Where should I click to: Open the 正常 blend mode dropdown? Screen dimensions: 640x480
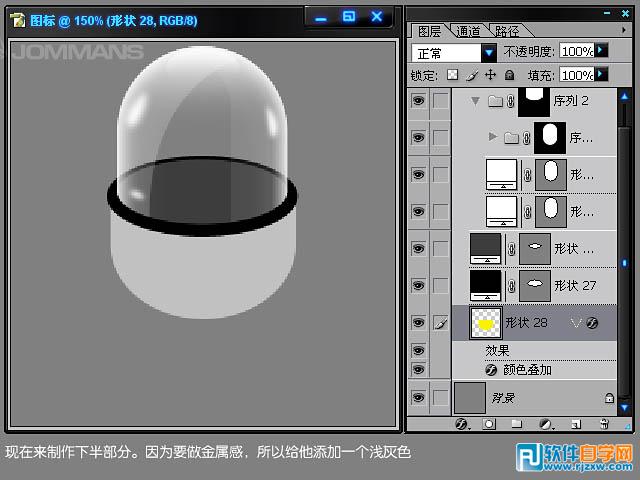pyautogui.click(x=489, y=53)
